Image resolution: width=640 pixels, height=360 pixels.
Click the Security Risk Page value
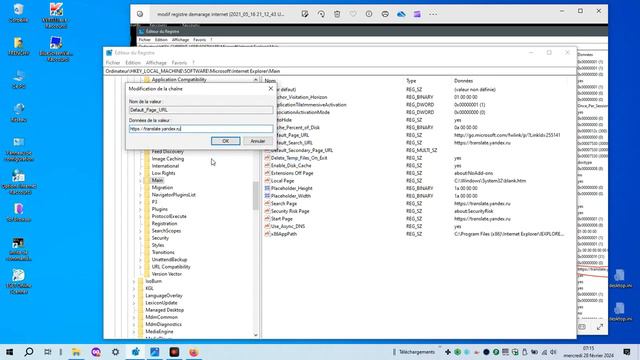[x=290, y=211]
